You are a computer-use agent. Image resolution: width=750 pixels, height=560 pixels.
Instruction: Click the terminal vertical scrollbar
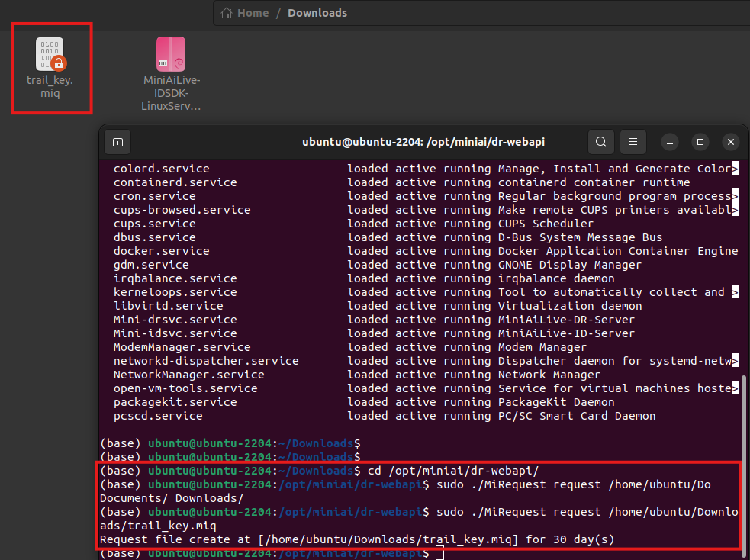click(744, 458)
